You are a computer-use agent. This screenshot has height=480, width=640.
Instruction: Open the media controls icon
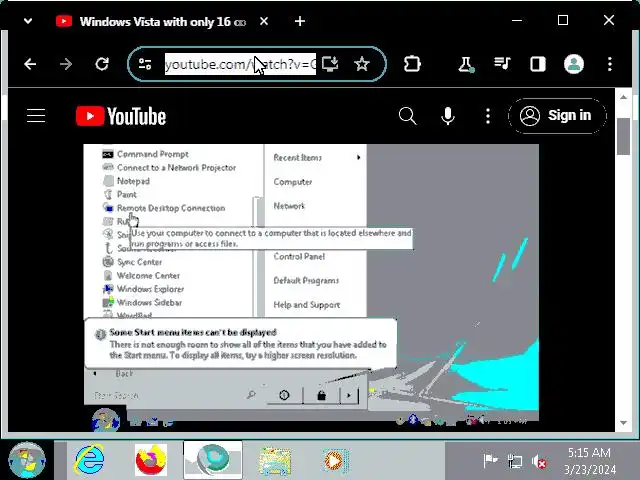coord(502,63)
